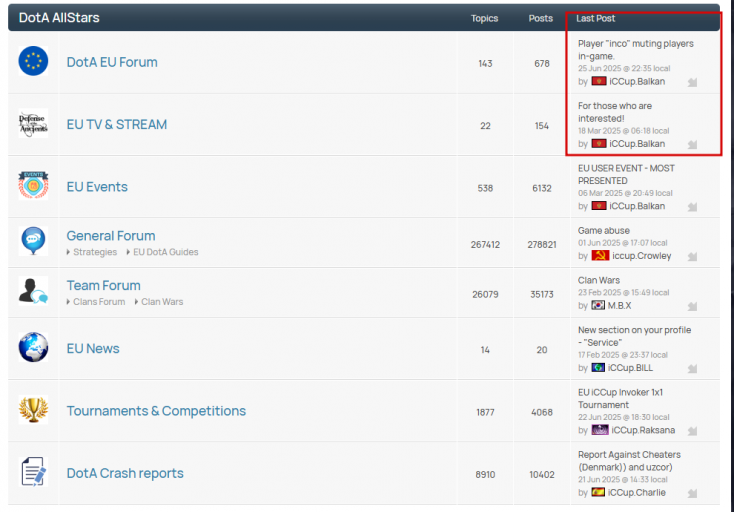The height and width of the screenshot is (512, 734).
Task: View M.B.X user profile
Action: [619, 306]
